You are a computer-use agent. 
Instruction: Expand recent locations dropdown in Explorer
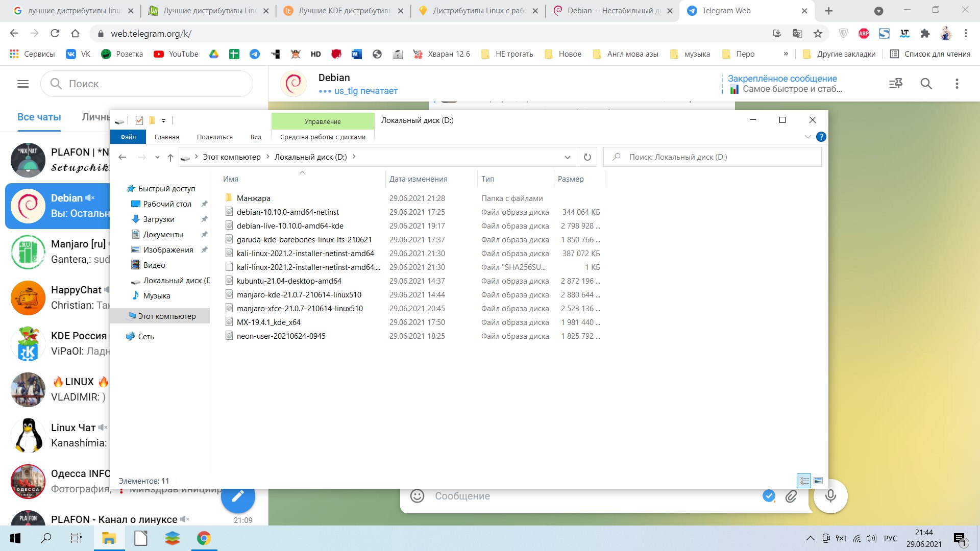pos(157,157)
